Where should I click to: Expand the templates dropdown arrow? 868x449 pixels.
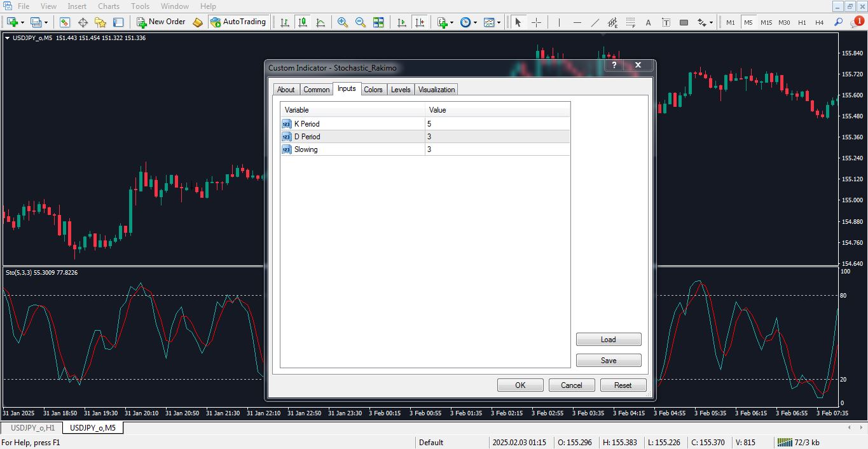(x=499, y=22)
